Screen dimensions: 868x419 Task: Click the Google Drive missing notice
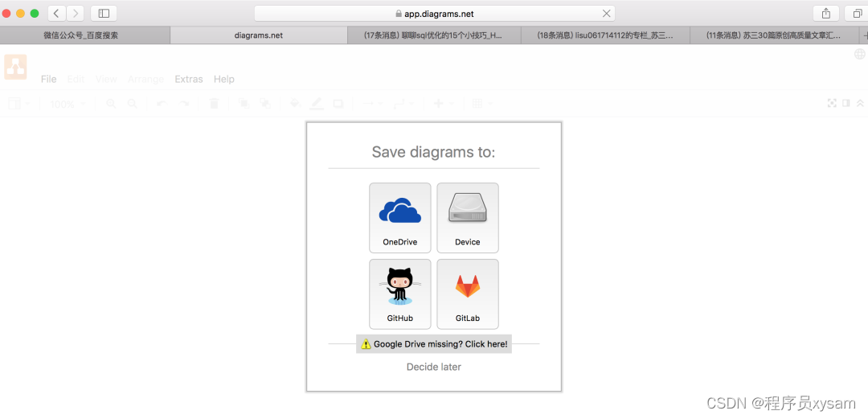point(434,343)
